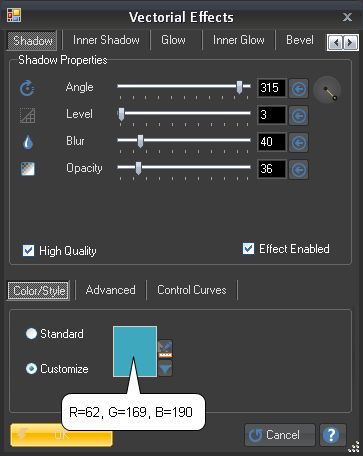This screenshot has height=456, width=363.
Task: Click the Blur value input field
Action: [x=271, y=142]
